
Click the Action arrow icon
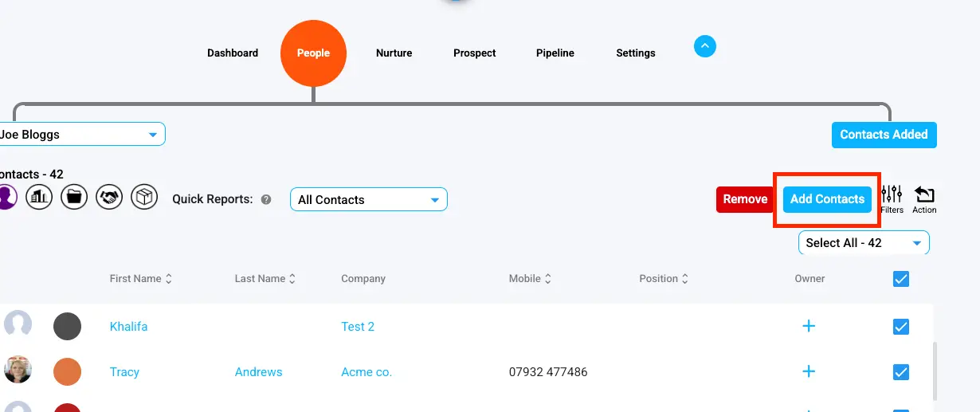click(x=924, y=197)
